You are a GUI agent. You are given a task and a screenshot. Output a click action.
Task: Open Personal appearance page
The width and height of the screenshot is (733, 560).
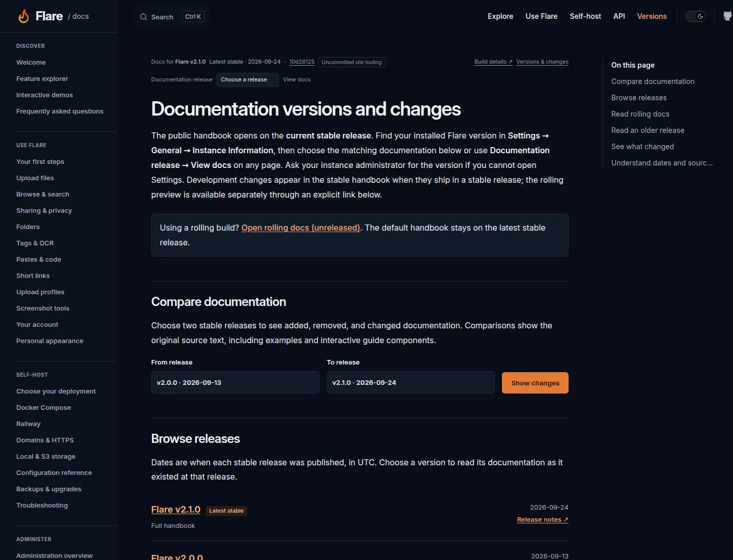(50, 341)
